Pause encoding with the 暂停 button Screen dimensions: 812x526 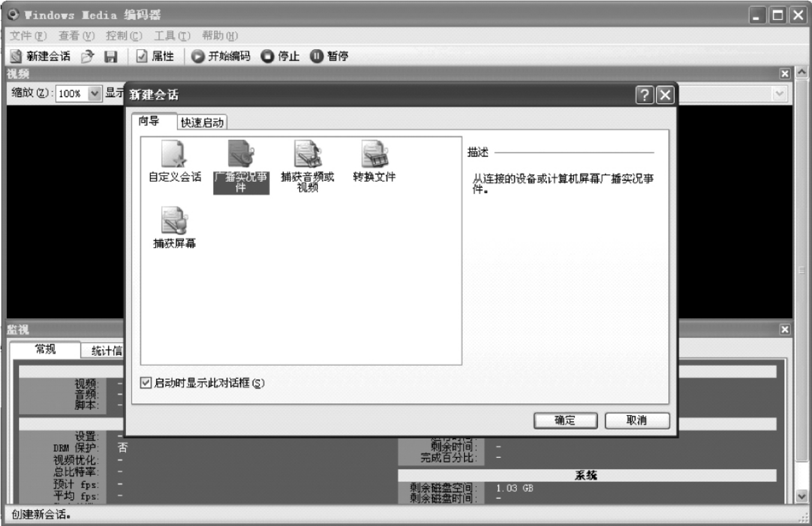click(330, 56)
